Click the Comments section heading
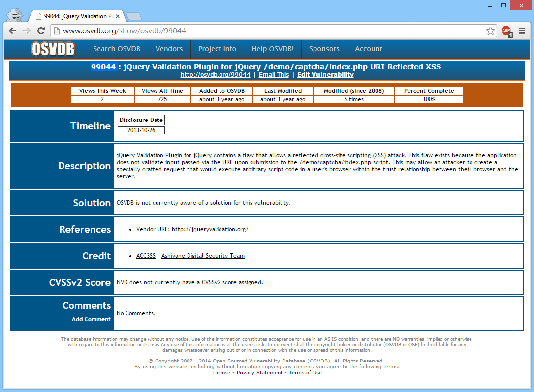The image size is (534, 392). [x=87, y=305]
